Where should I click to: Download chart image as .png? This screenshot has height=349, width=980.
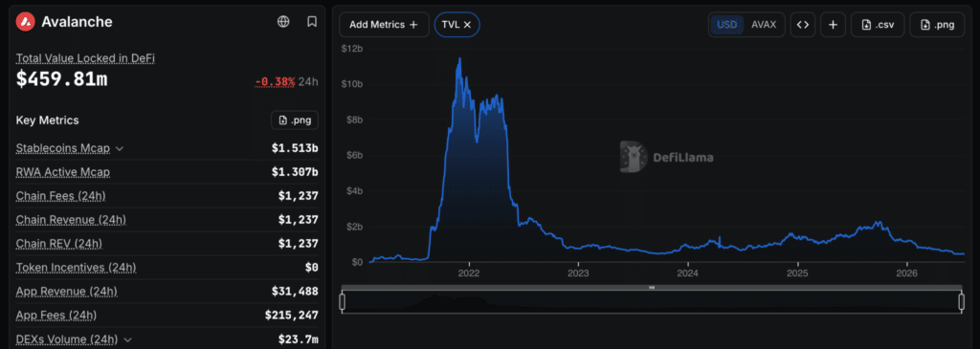937,25
